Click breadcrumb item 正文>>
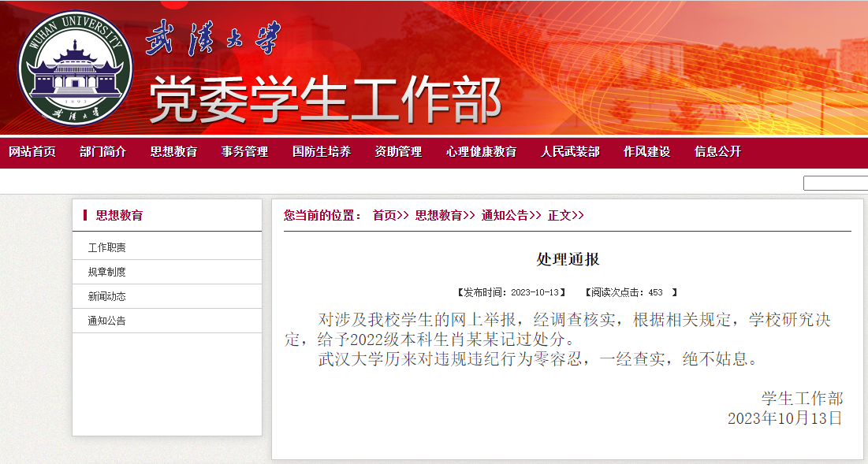This screenshot has width=868, height=464. click(x=566, y=216)
